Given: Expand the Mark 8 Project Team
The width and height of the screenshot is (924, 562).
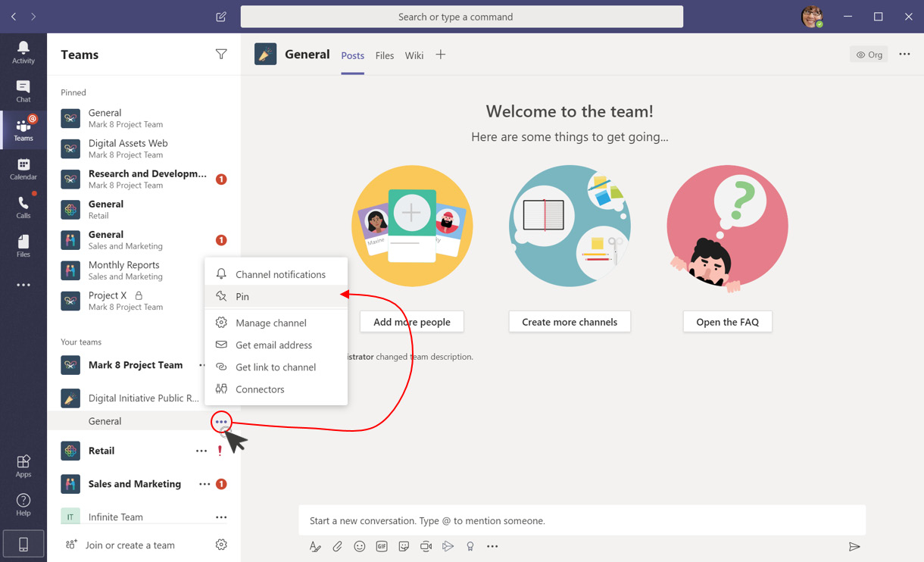Looking at the screenshot, I should click(136, 365).
